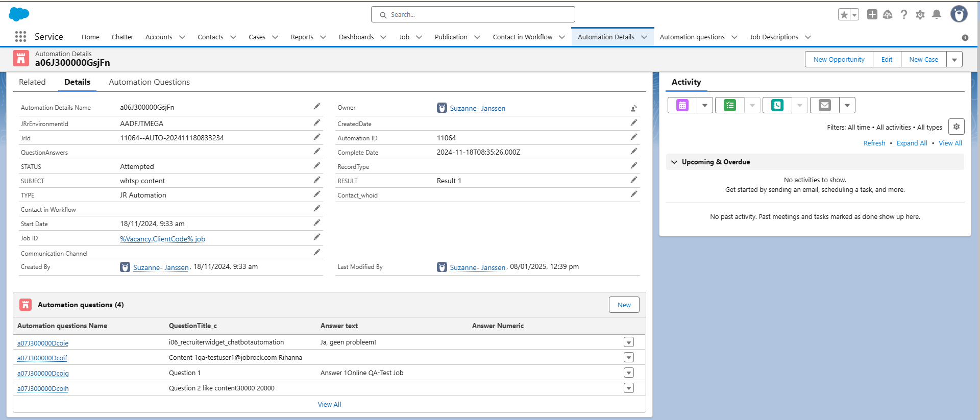The image size is (980, 420).
Task: Collapse the Upcoming & Overdue section
Action: click(674, 162)
